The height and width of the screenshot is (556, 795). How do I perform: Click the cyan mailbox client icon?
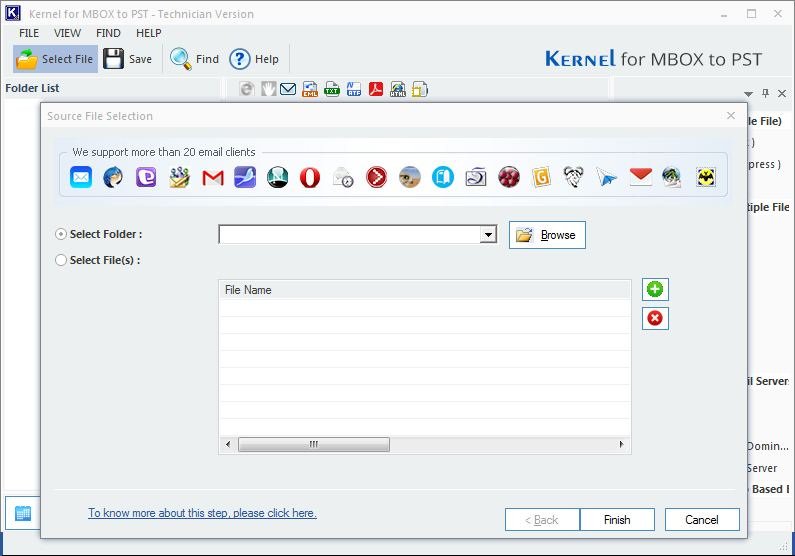tap(443, 178)
